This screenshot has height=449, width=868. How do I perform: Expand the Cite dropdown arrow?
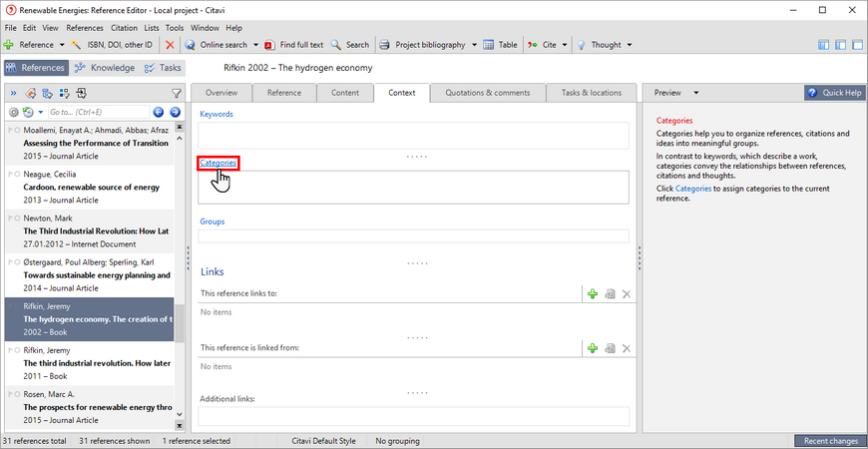pyautogui.click(x=564, y=45)
